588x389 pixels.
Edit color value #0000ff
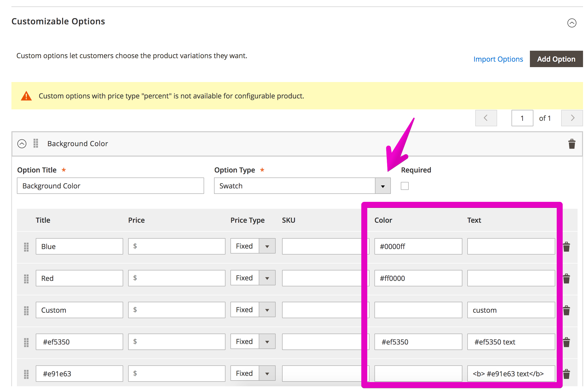tap(418, 246)
